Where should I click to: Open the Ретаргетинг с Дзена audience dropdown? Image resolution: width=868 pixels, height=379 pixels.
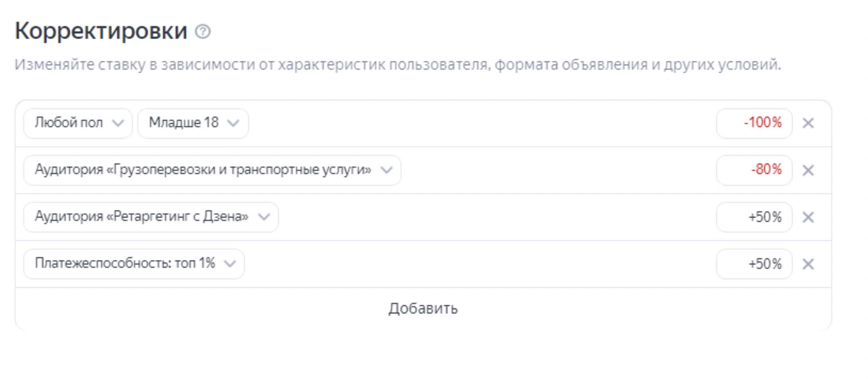click(x=150, y=217)
